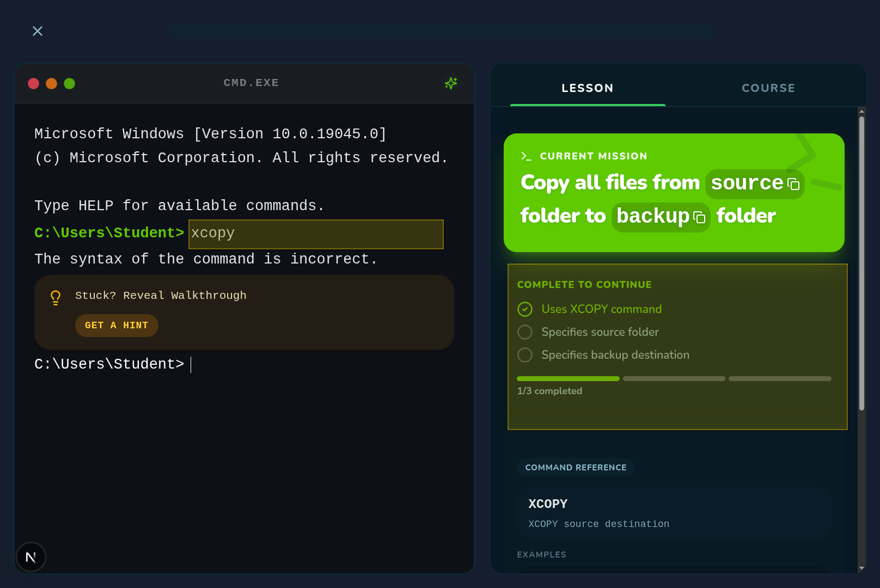Click the terminal prompt icon by Current Mission
The width and height of the screenshot is (880, 588).
click(526, 156)
